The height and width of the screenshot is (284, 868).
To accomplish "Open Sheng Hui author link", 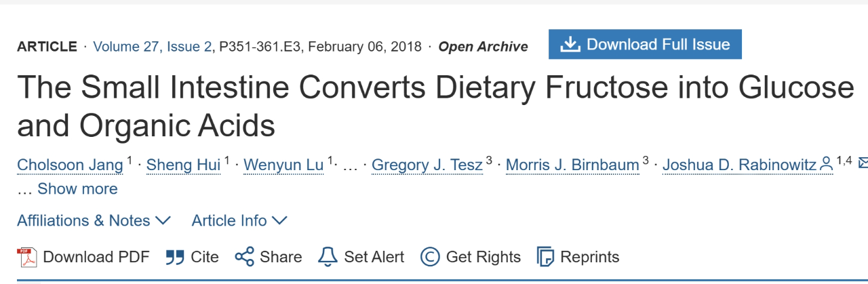I will (183, 164).
